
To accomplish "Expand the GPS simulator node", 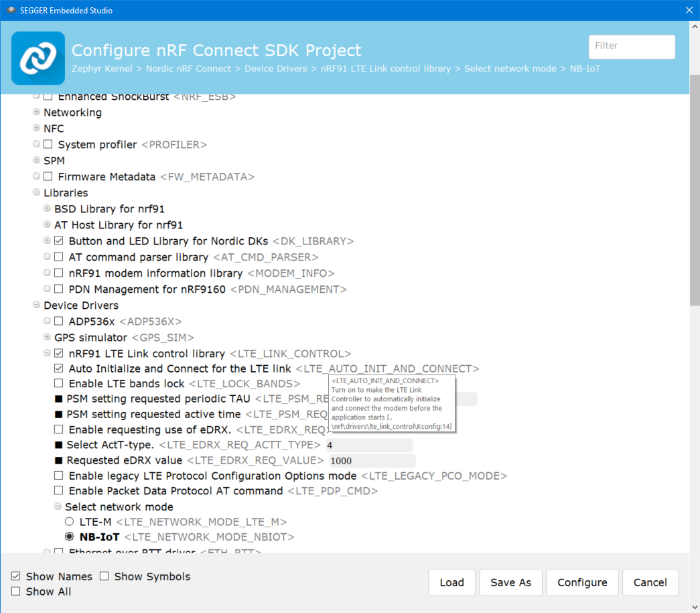I will click(x=47, y=338).
